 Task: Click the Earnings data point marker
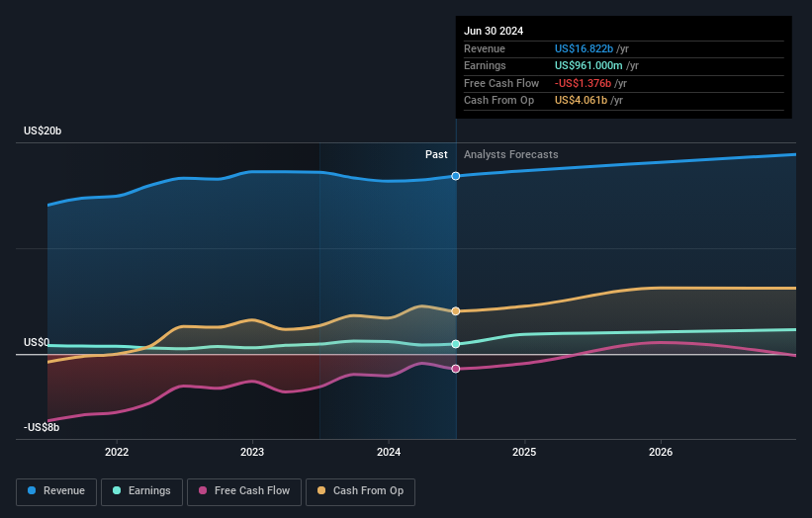(456, 344)
